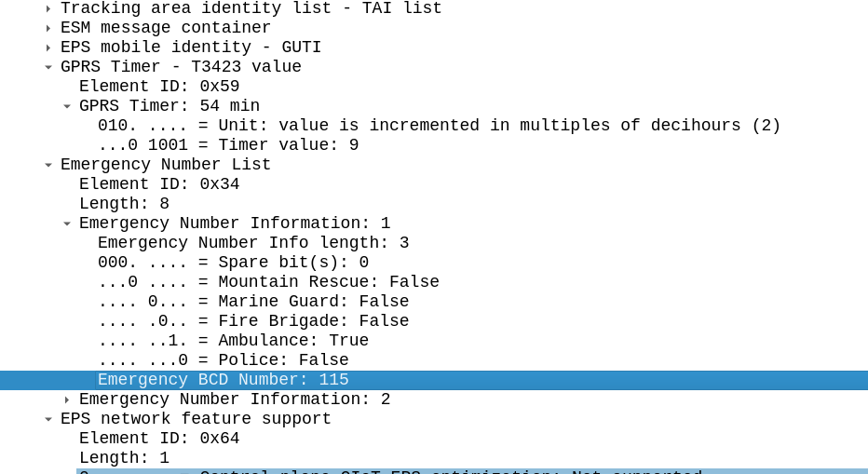Screen dimensions: 868x474
Task: Collapse GPRS Timer T3423 value section
Action: 48,67
